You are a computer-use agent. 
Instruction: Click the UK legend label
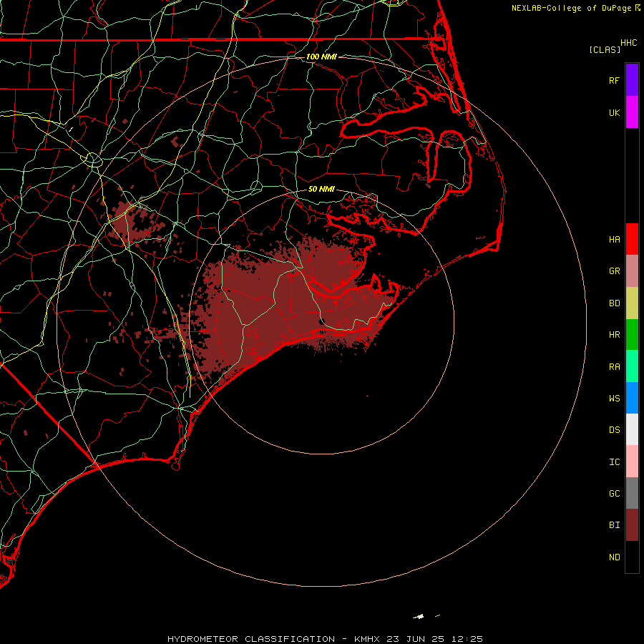tap(614, 112)
